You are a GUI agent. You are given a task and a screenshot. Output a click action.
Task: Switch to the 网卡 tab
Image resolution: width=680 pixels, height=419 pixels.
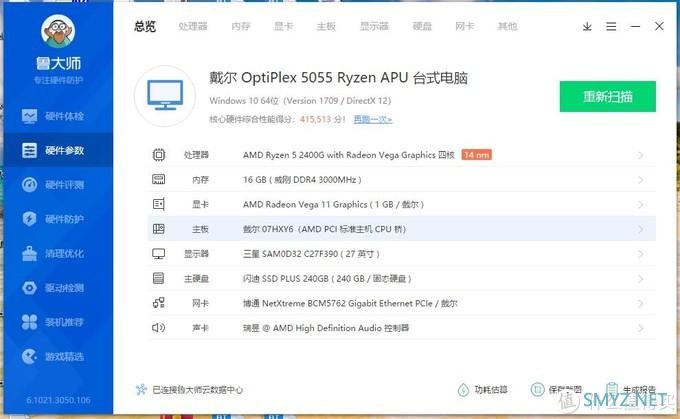pos(465,26)
